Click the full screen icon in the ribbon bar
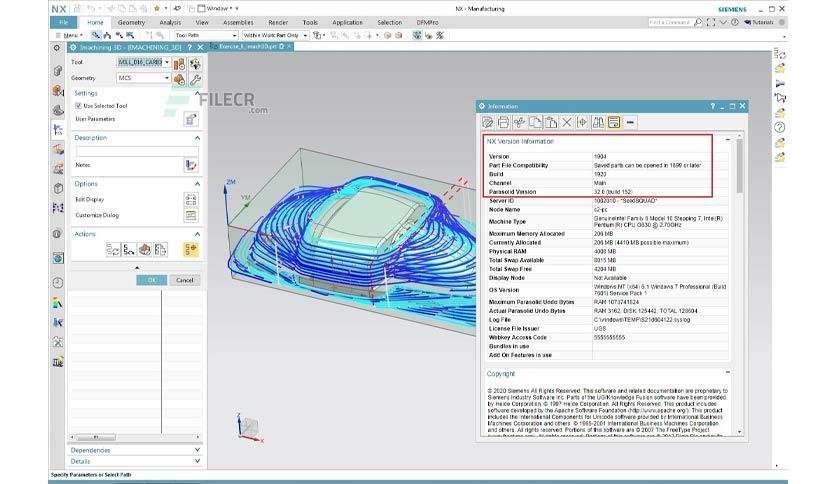 (x=711, y=22)
